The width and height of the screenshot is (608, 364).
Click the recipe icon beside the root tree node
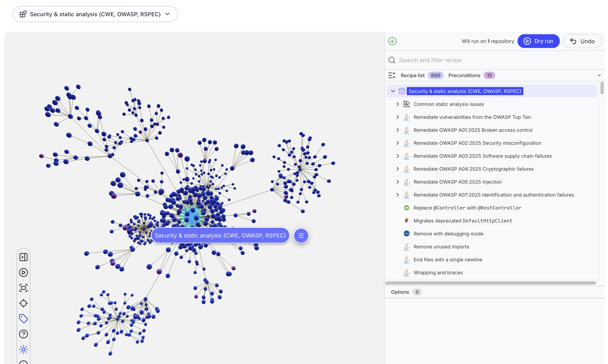click(402, 91)
